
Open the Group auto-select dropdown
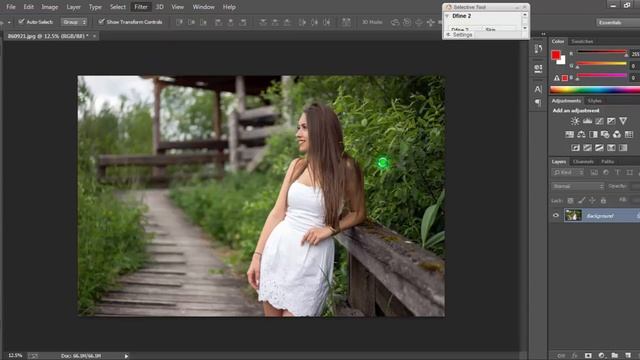coord(74,22)
